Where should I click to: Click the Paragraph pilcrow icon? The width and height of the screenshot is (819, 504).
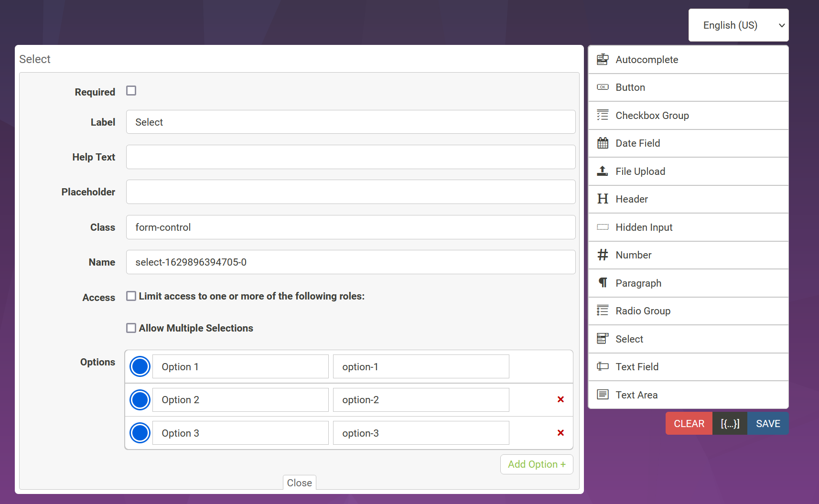(x=603, y=283)
